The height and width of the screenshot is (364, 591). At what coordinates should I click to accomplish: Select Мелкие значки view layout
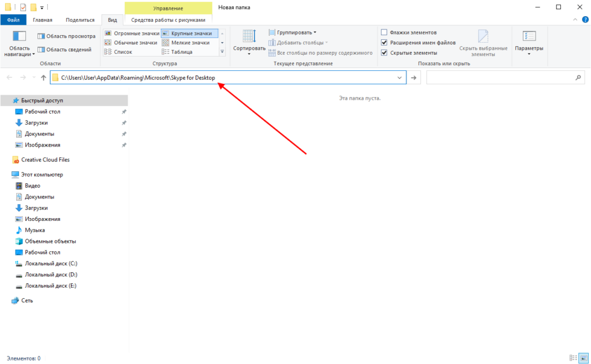tap(186, 43)
